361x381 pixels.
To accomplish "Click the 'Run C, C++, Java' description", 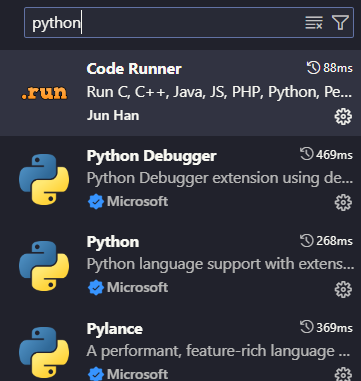I will (219, 92).
